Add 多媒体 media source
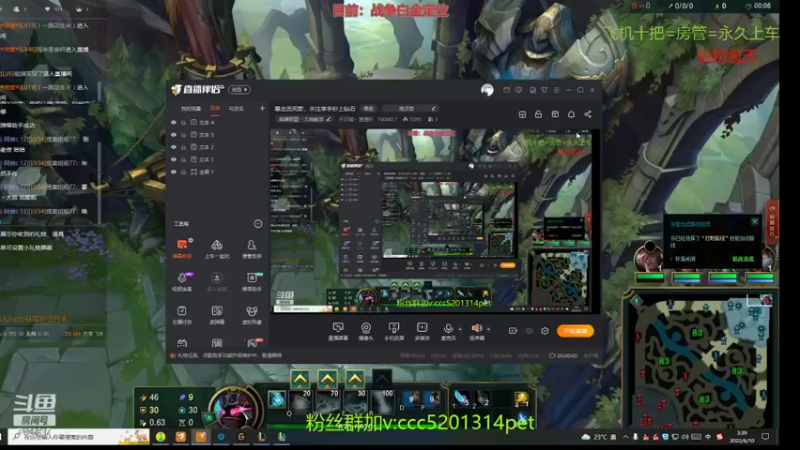800x450 pixels. tap(422, 331)
